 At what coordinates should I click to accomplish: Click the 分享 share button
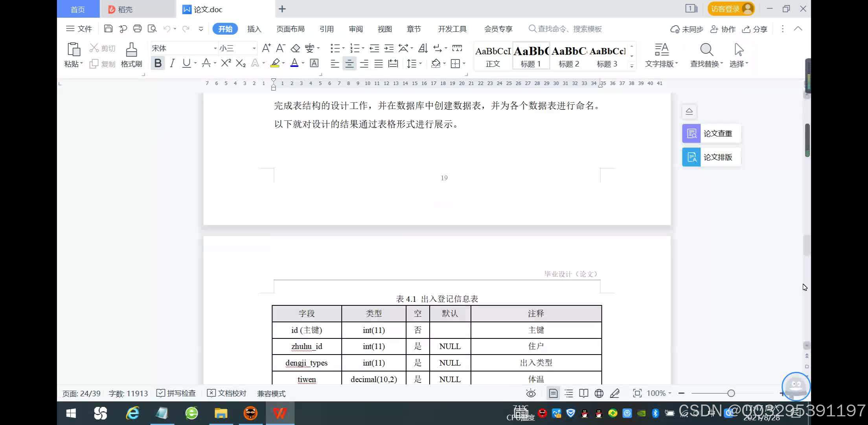[755, 29]
